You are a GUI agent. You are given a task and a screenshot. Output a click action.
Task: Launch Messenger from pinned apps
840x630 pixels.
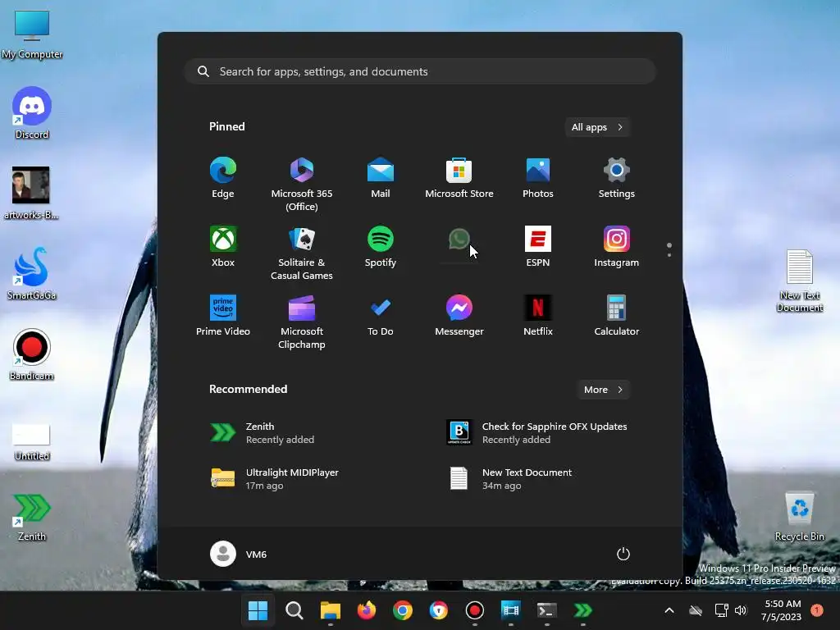[x=459, y=316]
